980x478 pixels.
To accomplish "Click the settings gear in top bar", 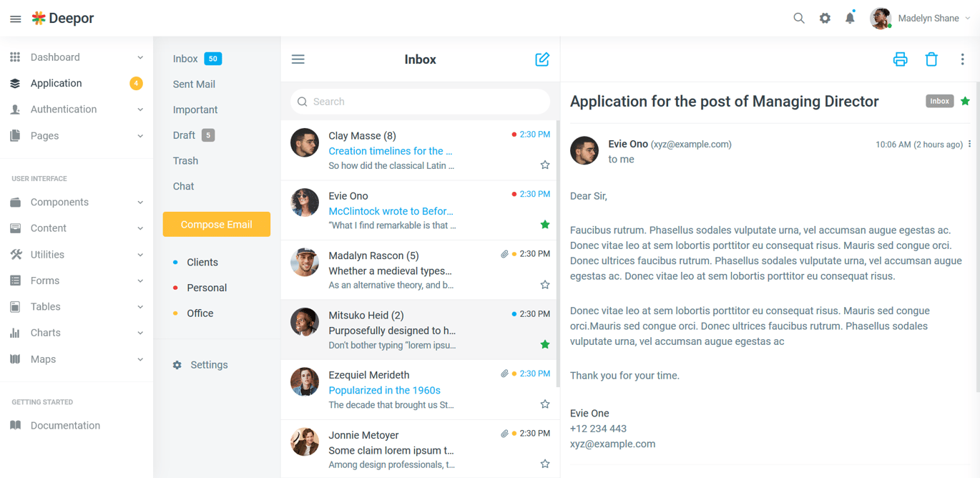I will pyautogui.click(x=825, y=18).
